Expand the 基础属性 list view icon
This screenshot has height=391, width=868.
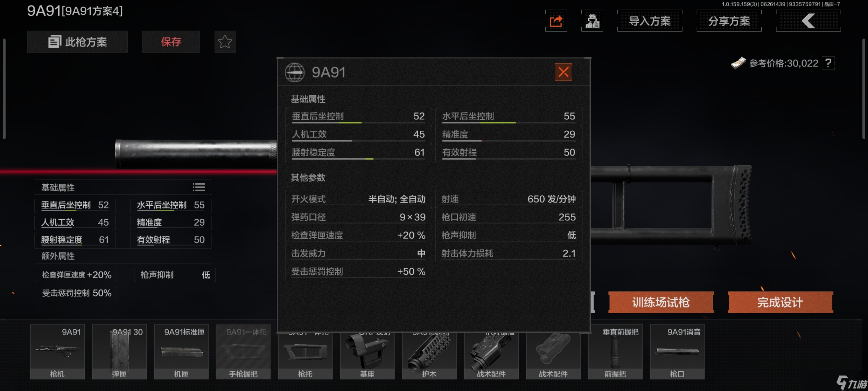pos(198,187)
